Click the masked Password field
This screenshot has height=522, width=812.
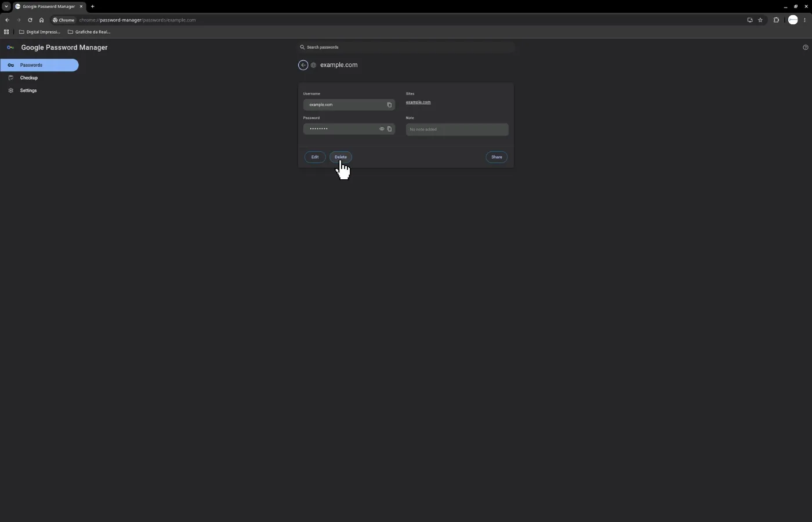349,129
